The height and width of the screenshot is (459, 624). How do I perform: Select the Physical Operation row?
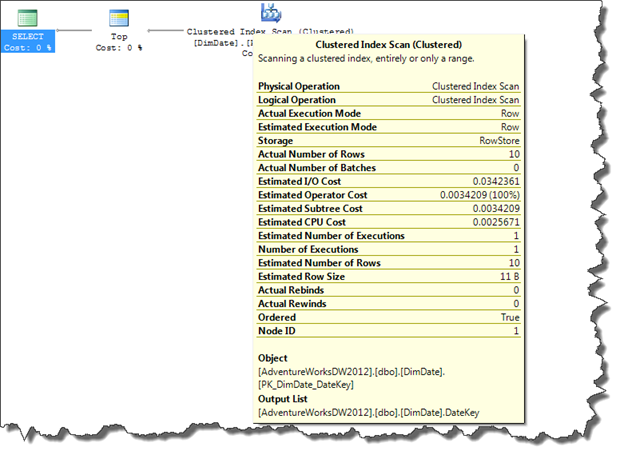(388, 87)
